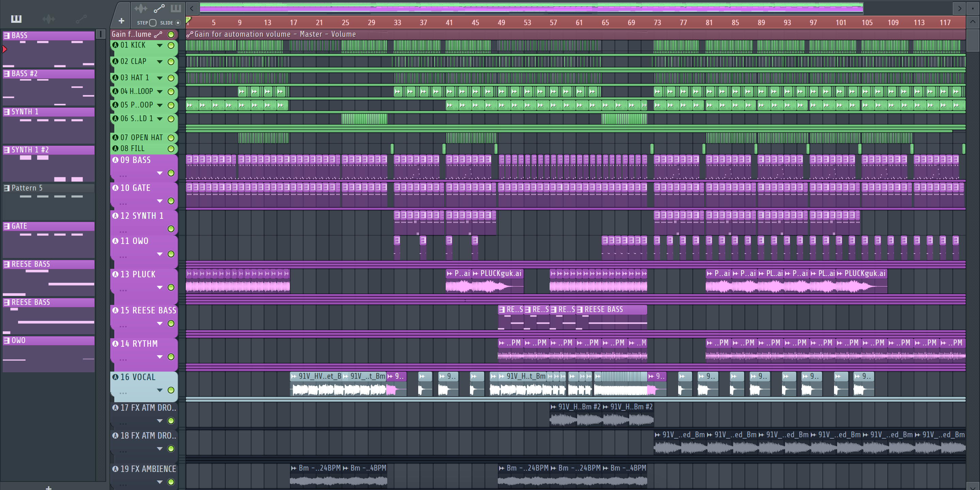
Task: Click bar 33 on the timeline ruler
Action: tap(397, 22)
